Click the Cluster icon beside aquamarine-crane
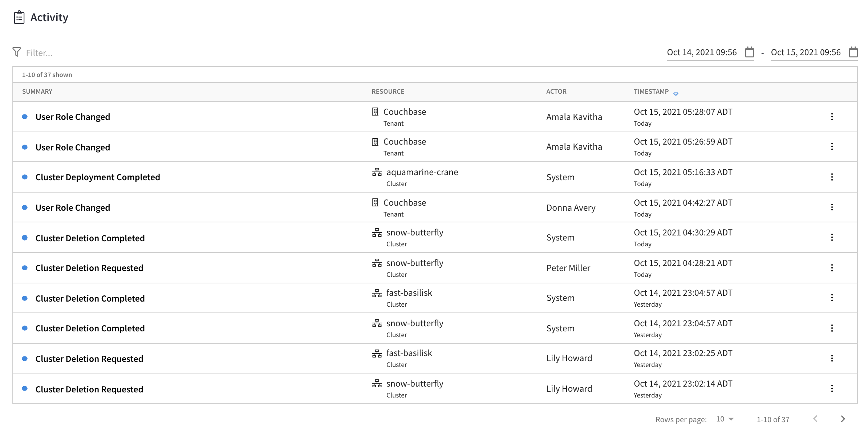868x436 pixels. click(x=377, y=172)
